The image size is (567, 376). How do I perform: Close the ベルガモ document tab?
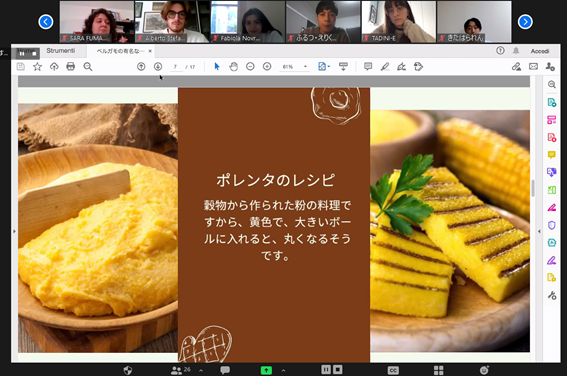(x=150, y=51)
